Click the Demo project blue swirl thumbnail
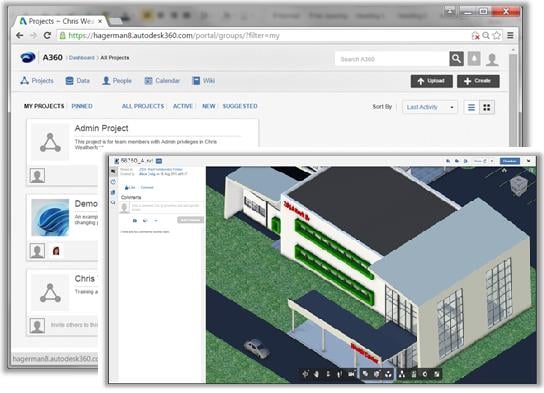The image size is (544, 393). point(50,217)
